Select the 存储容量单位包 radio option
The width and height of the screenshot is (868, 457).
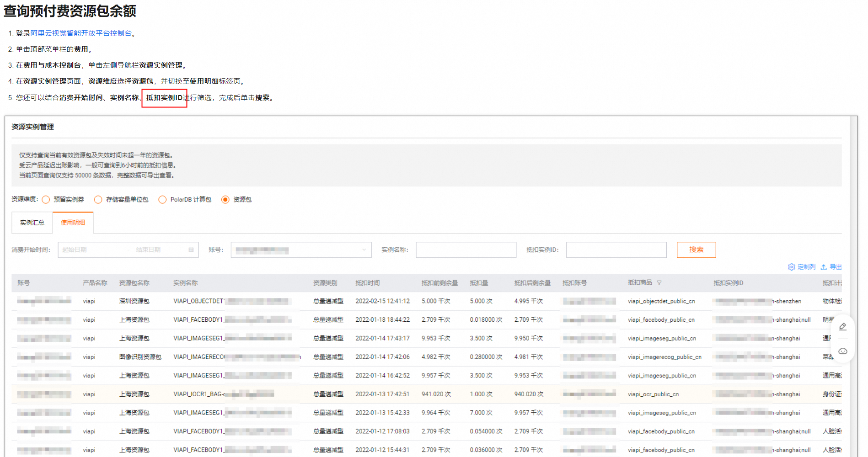98,200
